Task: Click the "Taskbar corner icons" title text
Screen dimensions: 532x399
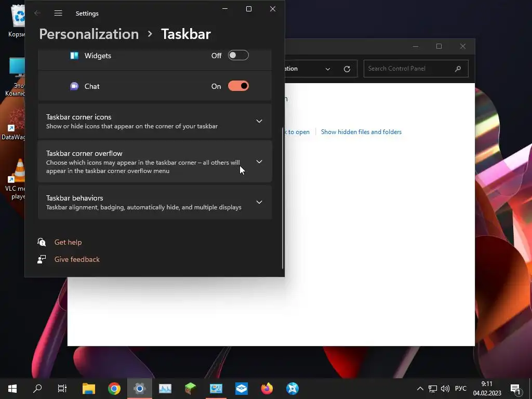Action: point(79,117)
